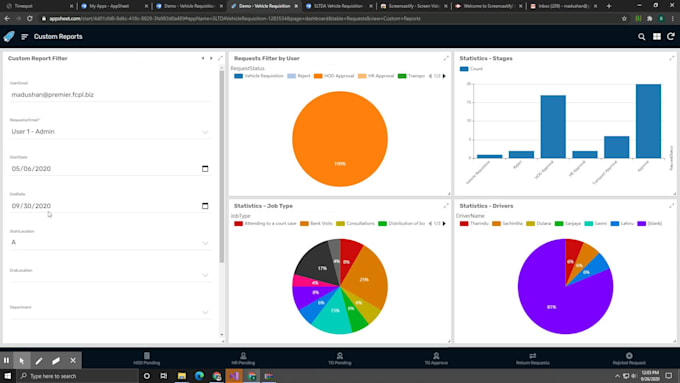Click the StartDate field 05/06/2020
This screenshot has width=680, height=383.
110,169
